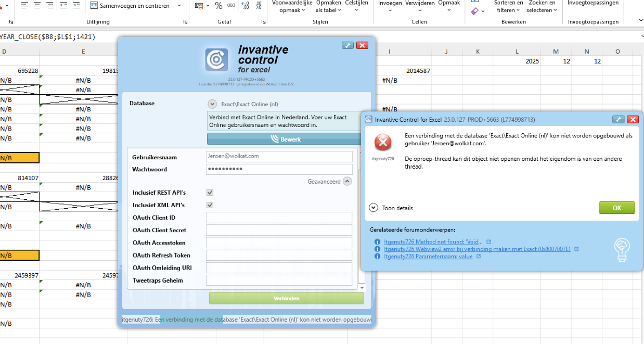Click the lightbulb brain icon in error dialog
Screen dimensions: 644x344
tap(622, 249)
